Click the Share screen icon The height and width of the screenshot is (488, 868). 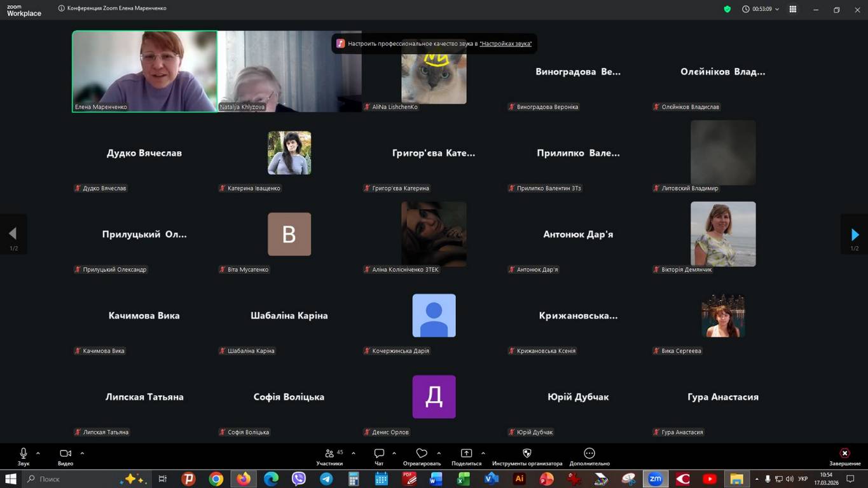pos(466,454)
